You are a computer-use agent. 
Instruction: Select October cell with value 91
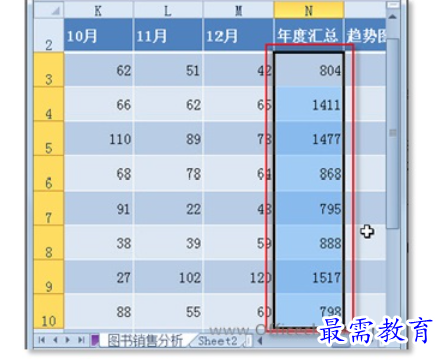coord(98,208)
